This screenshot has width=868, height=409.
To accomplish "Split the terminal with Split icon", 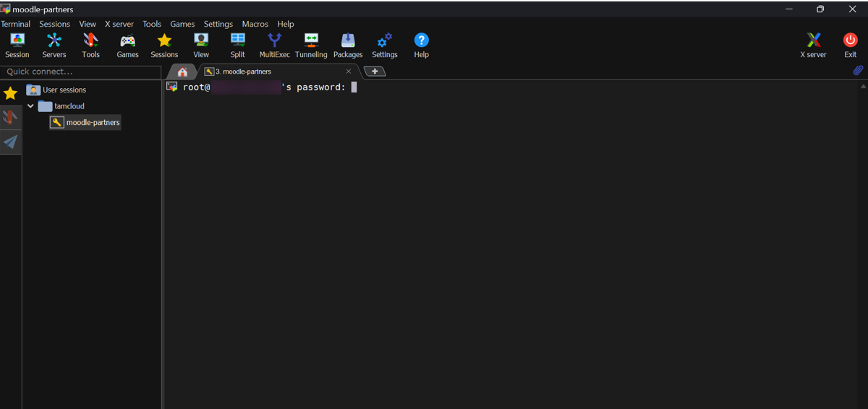I will click(237, 45).
